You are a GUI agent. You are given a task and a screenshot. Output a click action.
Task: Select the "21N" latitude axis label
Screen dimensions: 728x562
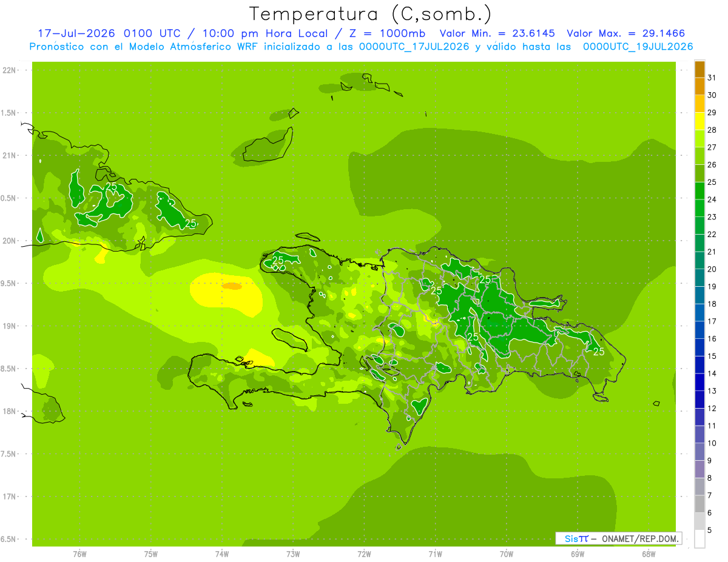[x=10, y=156]
